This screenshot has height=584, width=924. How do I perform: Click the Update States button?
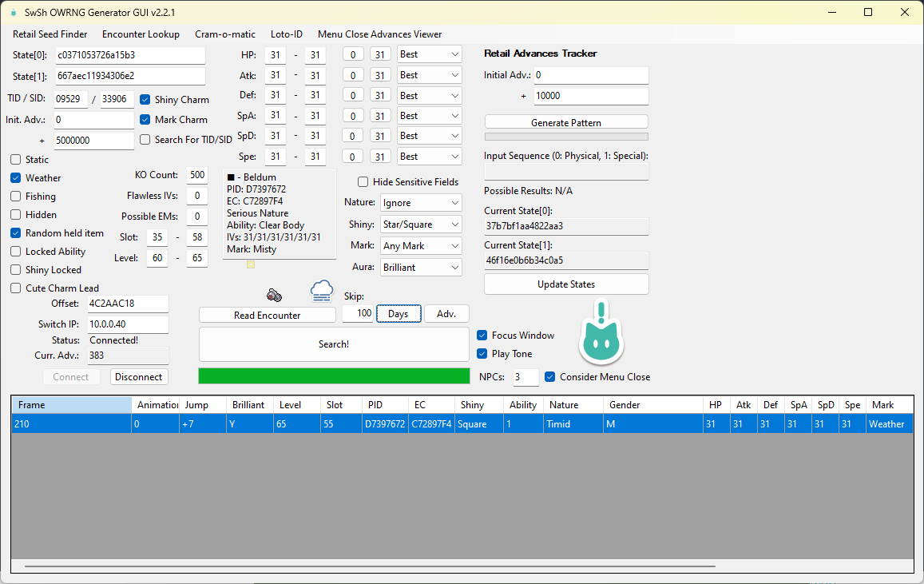(566, 284)
